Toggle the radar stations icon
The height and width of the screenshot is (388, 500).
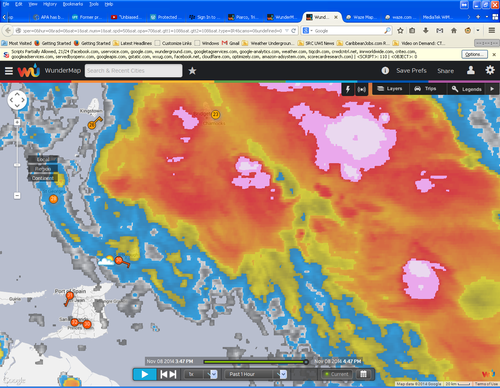click(x=361, y=89)
